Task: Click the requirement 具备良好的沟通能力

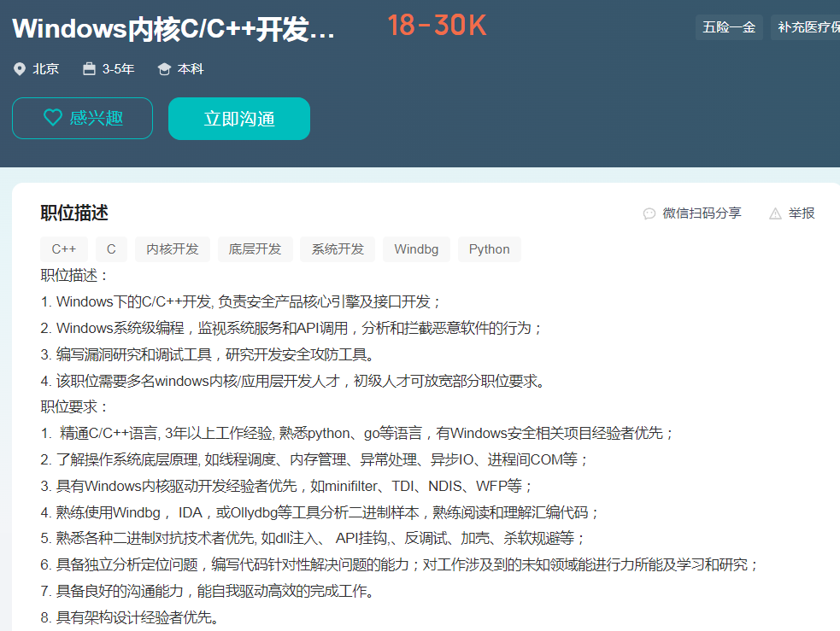Action: coord(208,592)
